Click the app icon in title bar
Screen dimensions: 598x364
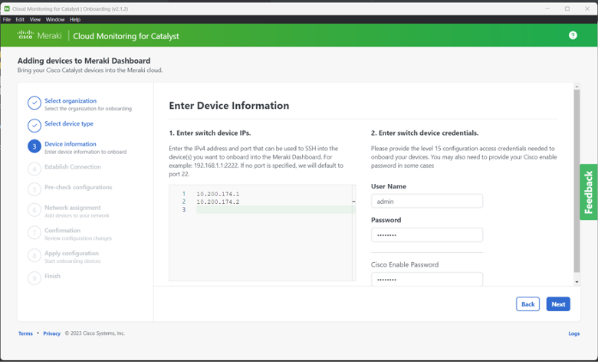pyautogui.click(x=7, y=8)
